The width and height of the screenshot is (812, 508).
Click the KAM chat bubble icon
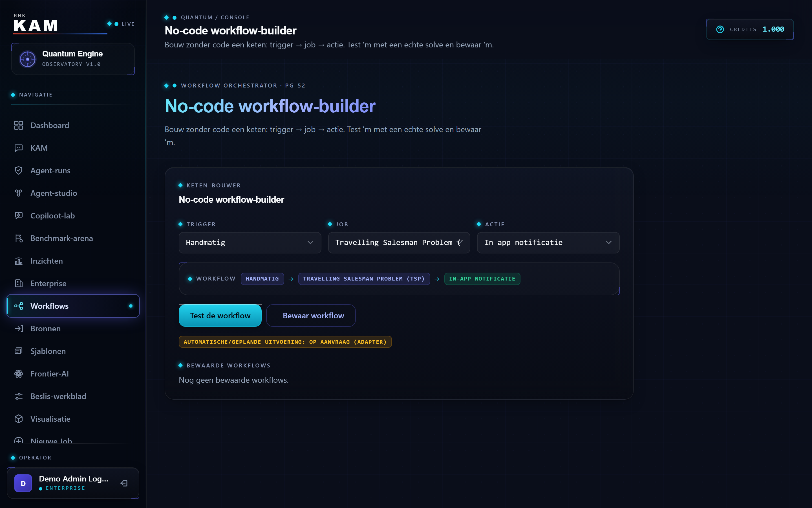point(18,148)
